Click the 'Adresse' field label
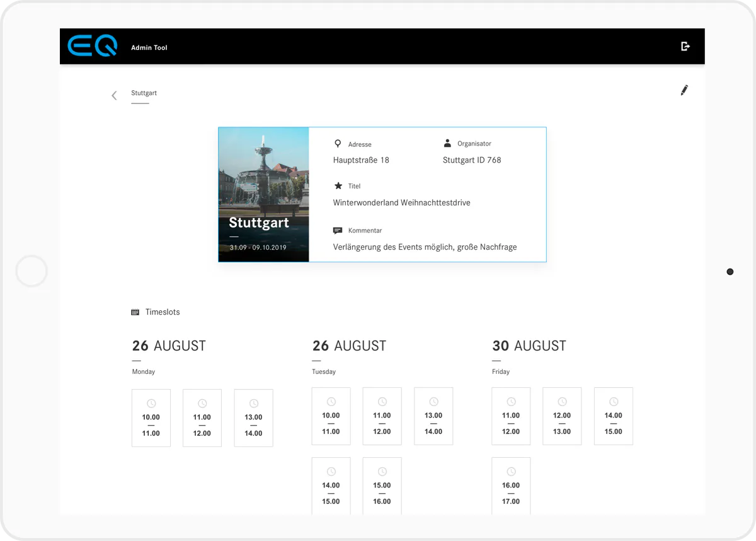Viewport: 756px width, 541px height. point(360,144)
